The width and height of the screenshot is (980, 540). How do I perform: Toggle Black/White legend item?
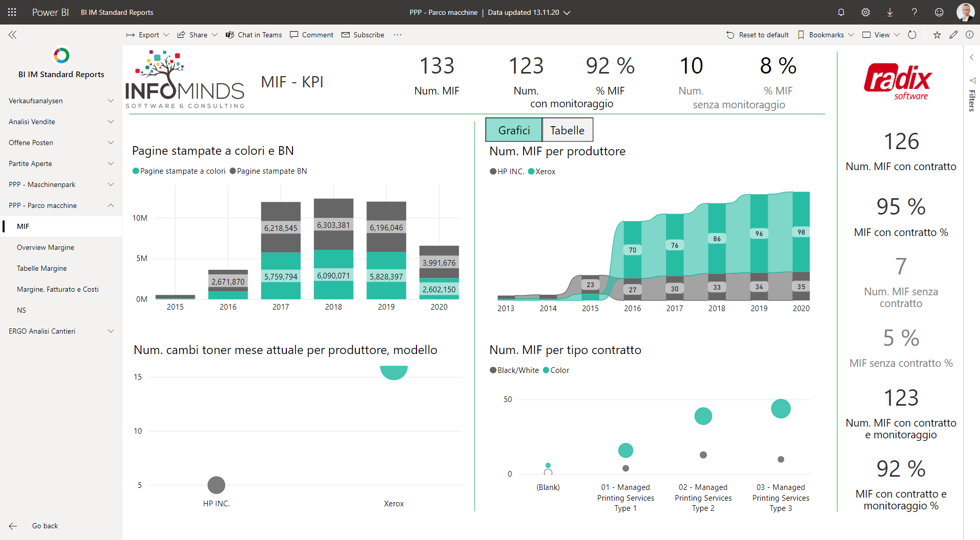tap(514, 370)
